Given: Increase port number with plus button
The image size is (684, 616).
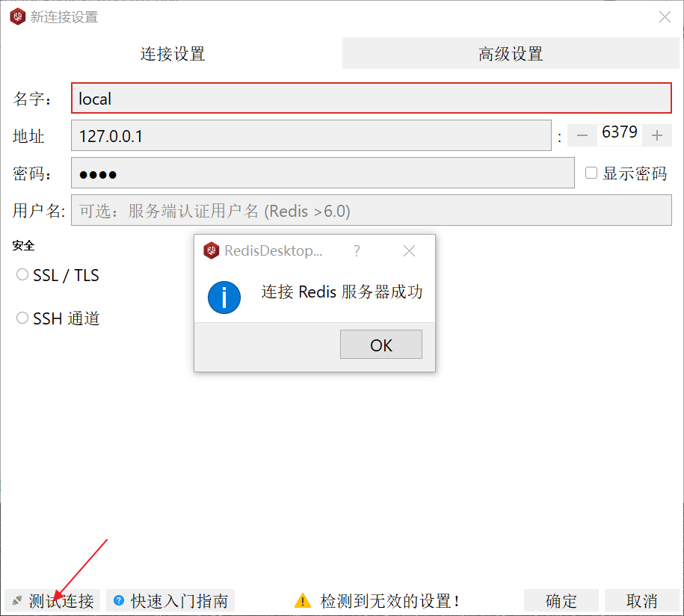Looking at the screenshot, I should pyautogui.click(x=657, y=135).
